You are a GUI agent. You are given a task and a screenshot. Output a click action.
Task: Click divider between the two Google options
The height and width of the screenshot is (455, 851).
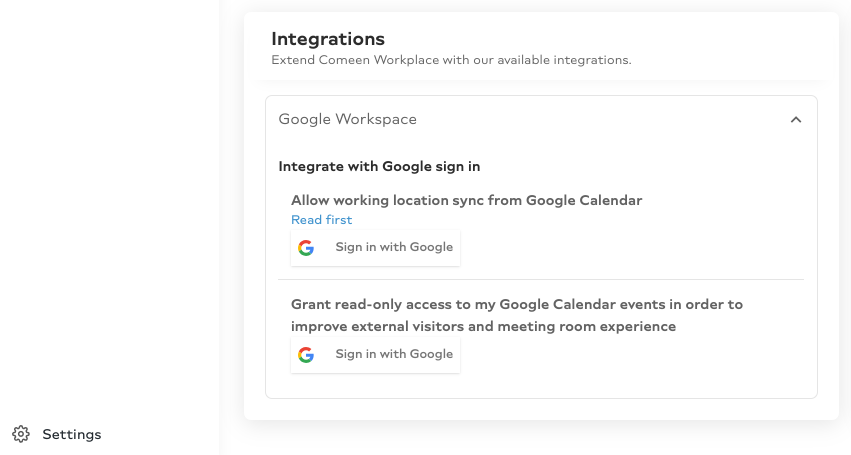pyautogui.click(x=541, y=280)
